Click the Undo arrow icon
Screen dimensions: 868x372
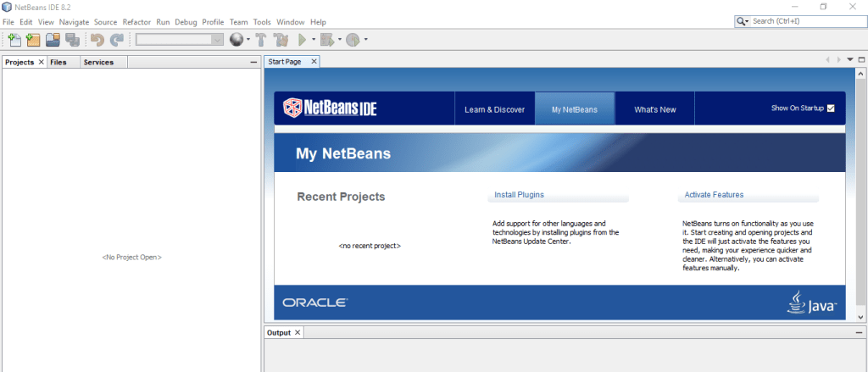click(x=97, y=40)
